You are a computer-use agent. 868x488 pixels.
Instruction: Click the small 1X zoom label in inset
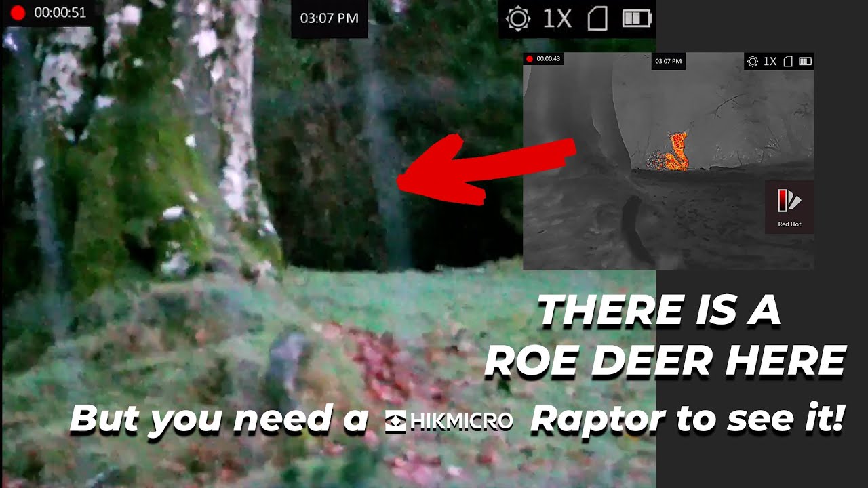(x=770, y=61)
